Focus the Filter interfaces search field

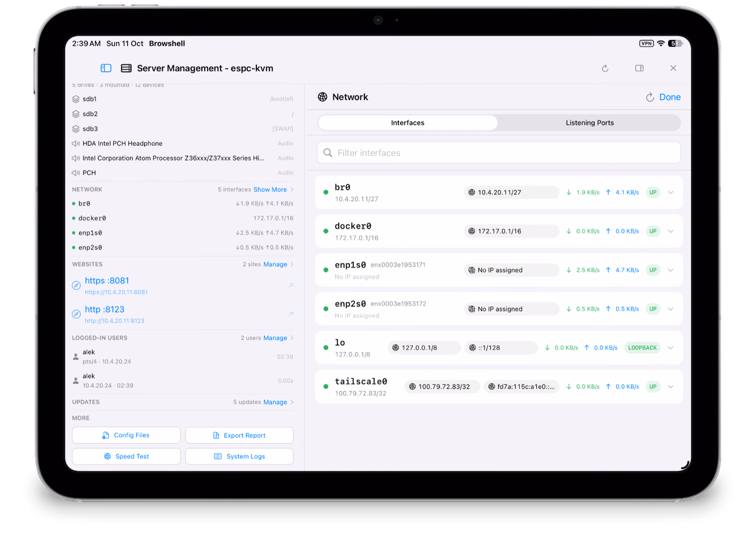[499, 153]
